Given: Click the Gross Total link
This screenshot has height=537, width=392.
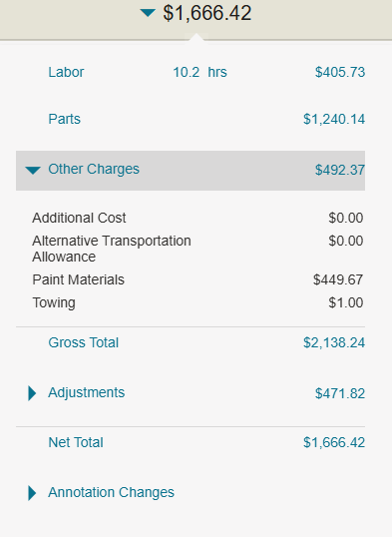Looking at the screenshot, I should (x=84, y=342).
